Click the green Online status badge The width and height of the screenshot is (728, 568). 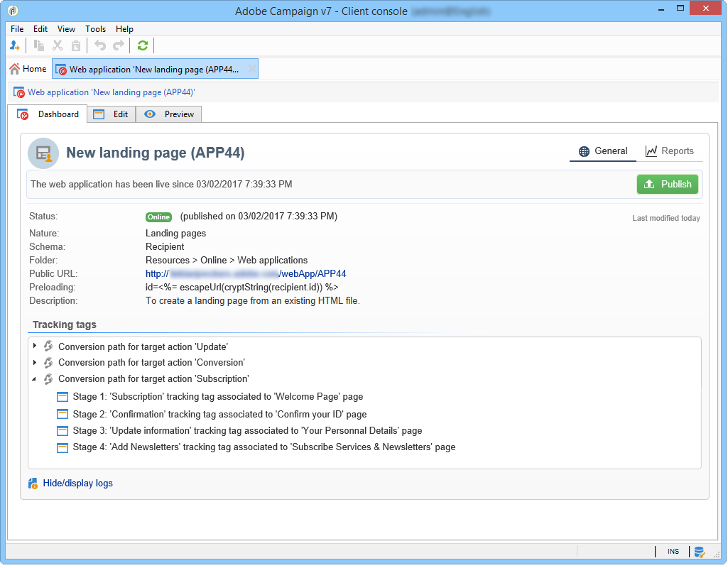(x=159, y=217)
